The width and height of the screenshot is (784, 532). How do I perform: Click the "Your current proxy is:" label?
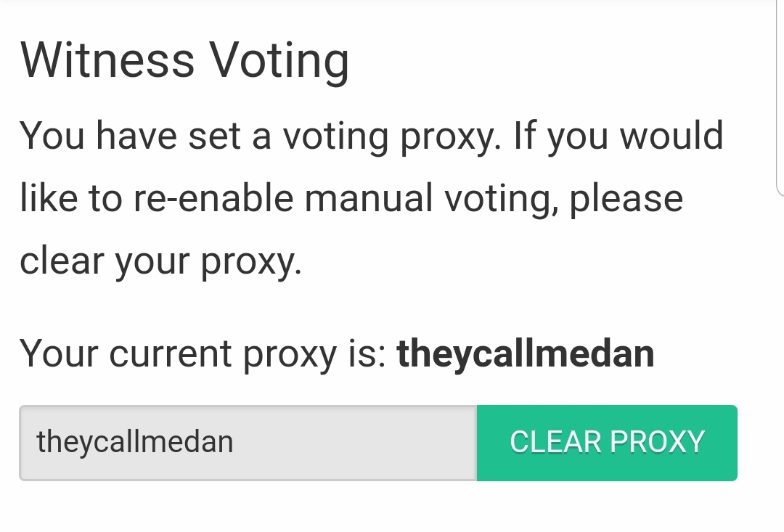[x=203, y=353]
